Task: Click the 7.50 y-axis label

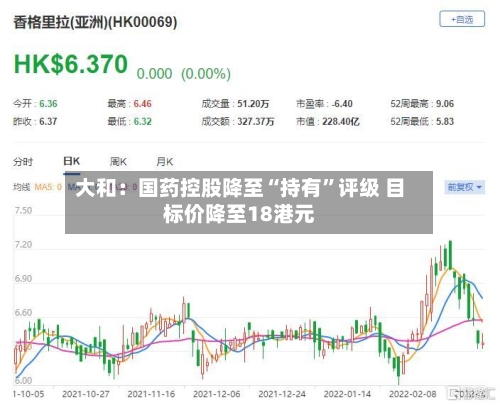Action: [x=23, y=211]
